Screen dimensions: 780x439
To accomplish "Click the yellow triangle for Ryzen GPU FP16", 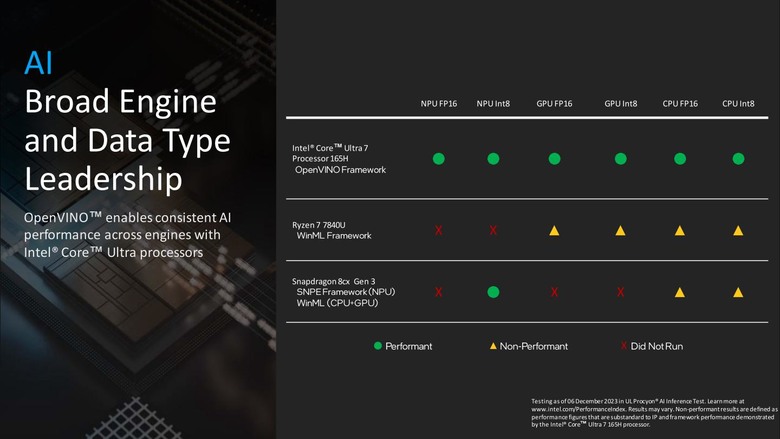I will [x=554, y=230].
